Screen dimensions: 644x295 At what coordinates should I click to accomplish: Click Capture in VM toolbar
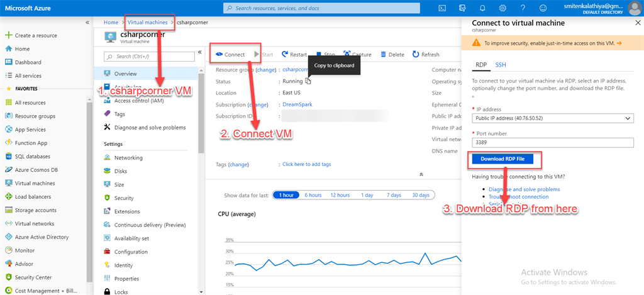(x=357, y=54)
